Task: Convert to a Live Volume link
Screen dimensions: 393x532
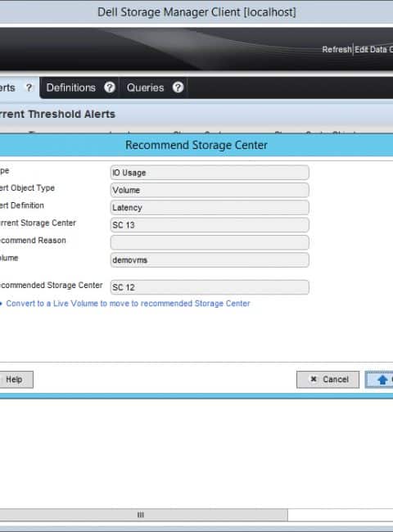Action: tap(128, 304)
